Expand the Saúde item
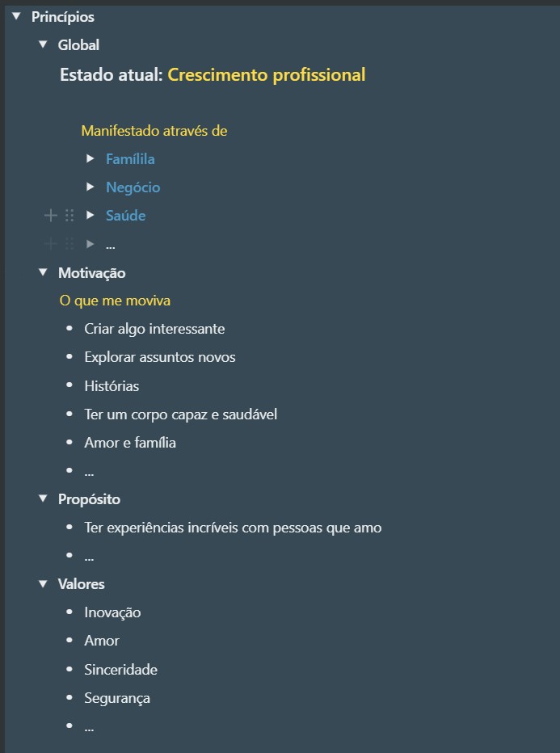 90,215
